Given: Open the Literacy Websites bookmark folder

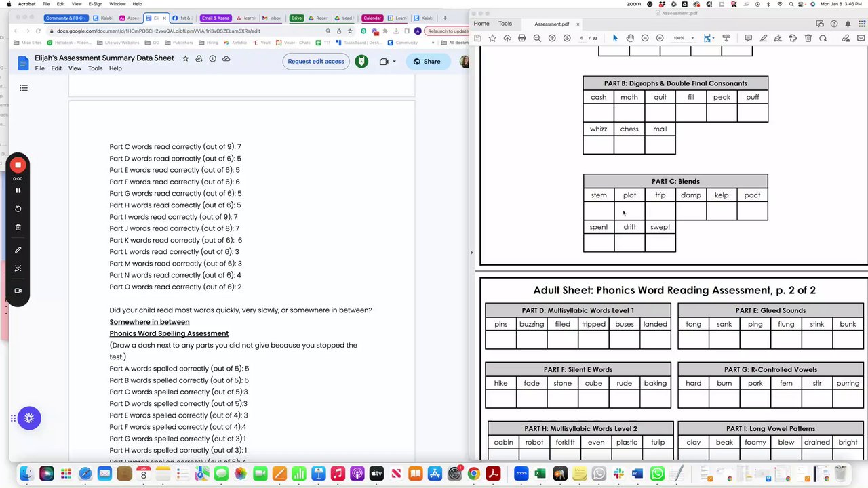Looking at the screenshot, I should click(x=119, y=43).
